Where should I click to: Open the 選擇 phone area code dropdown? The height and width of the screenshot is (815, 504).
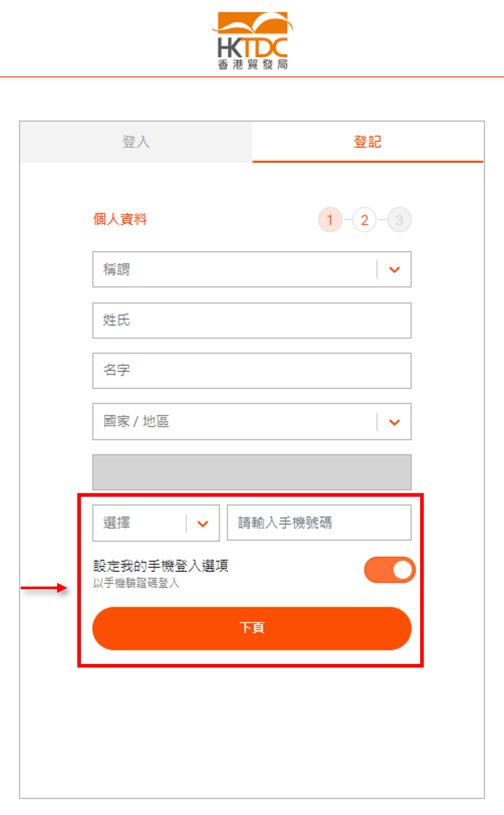156,523
